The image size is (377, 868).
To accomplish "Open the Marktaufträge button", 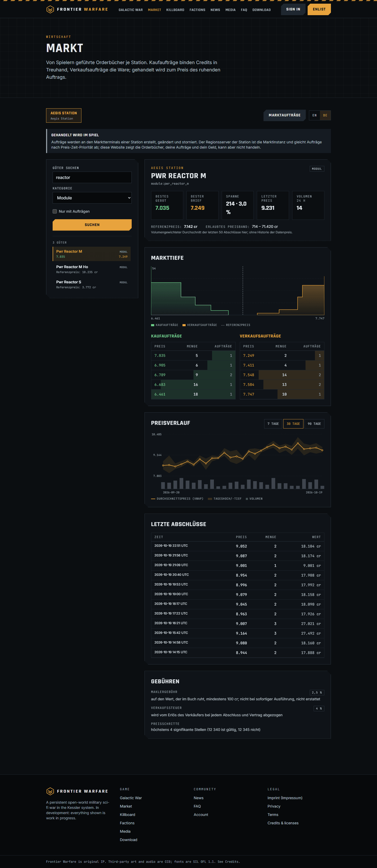I will click(284, 115).
